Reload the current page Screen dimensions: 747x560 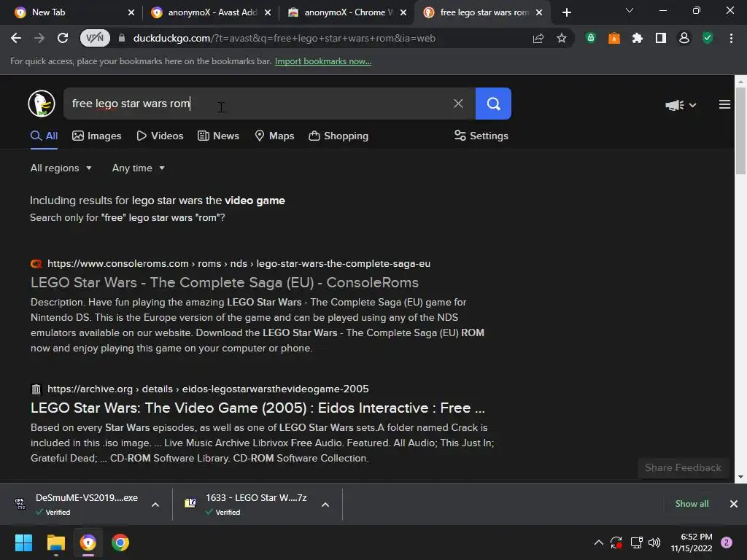coord(63,38)
